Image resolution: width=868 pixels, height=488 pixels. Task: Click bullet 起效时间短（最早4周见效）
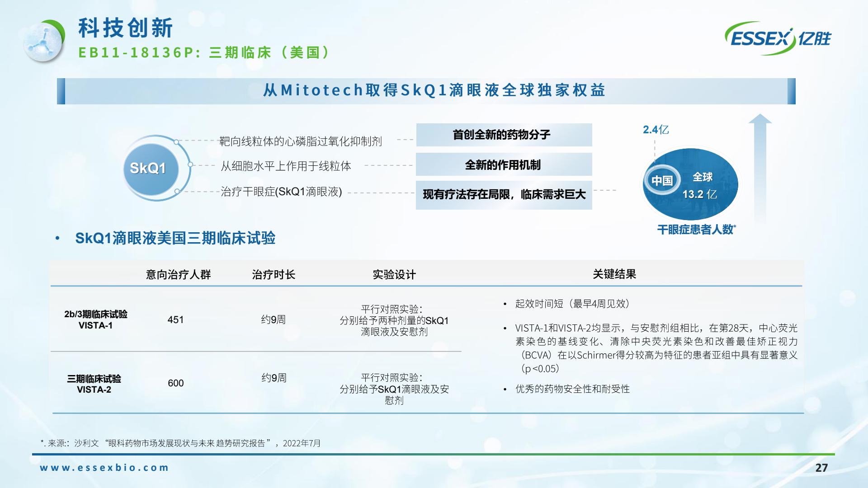[x=572, y=304]
